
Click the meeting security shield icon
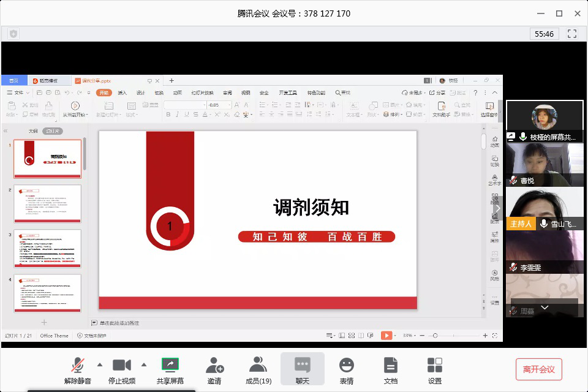pos(13,34)
